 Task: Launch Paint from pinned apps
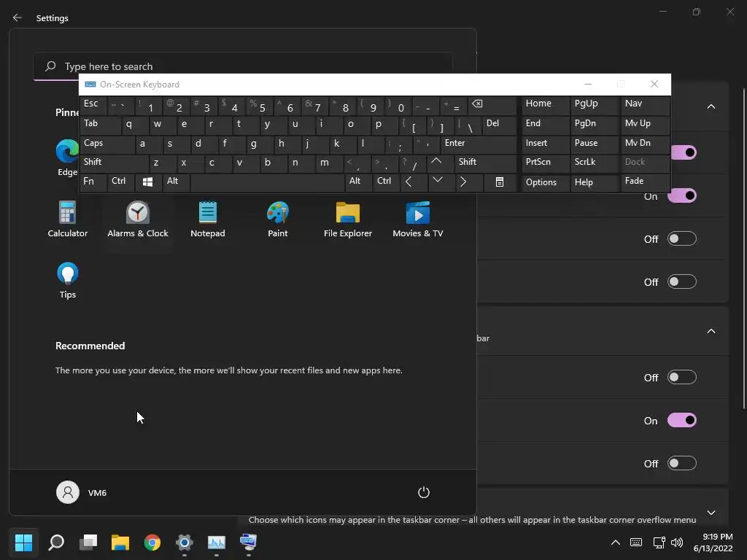pyautogui.click(x=278, y=219)
